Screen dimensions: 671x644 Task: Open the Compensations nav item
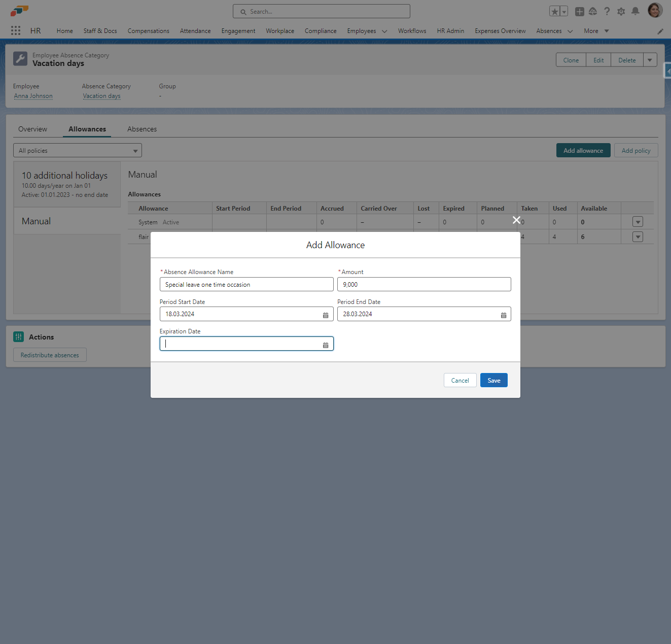[149, 31]
